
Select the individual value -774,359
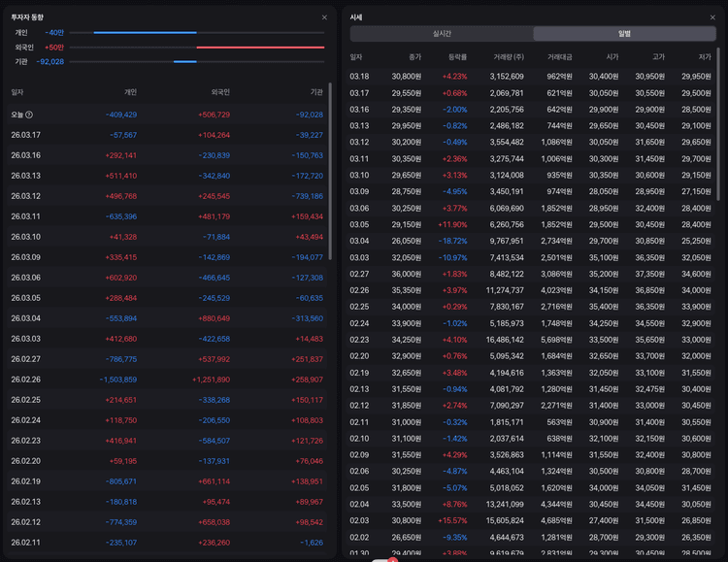coord(120,522)
